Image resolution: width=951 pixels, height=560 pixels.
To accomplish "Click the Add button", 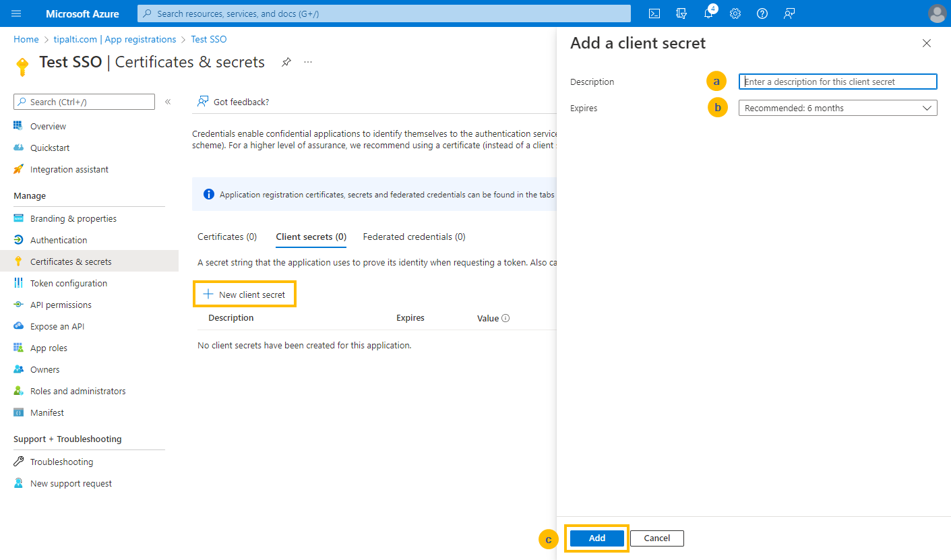I will coord(596,538).
